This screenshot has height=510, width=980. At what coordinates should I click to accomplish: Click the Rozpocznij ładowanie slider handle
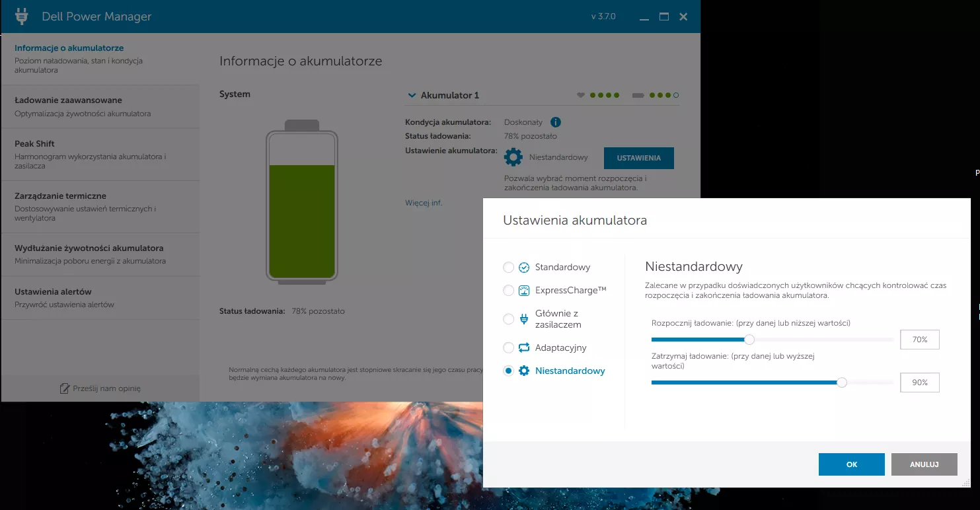[749, 340]
